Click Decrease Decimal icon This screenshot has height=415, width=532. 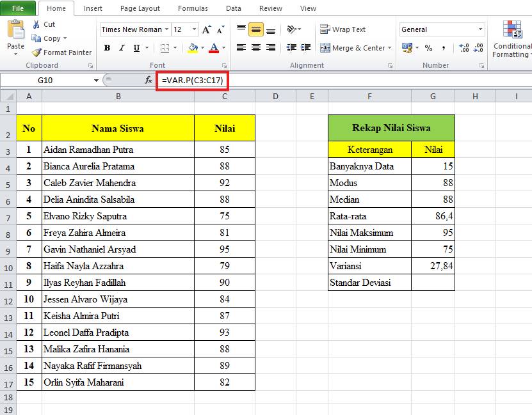pyautogui.click(x=478, y=48)
